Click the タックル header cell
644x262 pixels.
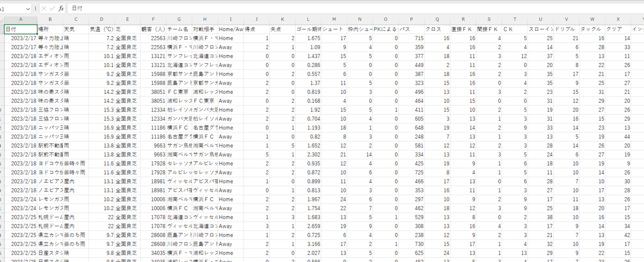tap(592, 28)
